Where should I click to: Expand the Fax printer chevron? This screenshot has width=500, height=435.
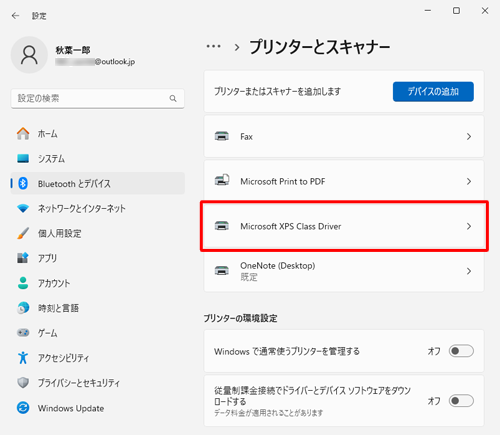point(469,137)
